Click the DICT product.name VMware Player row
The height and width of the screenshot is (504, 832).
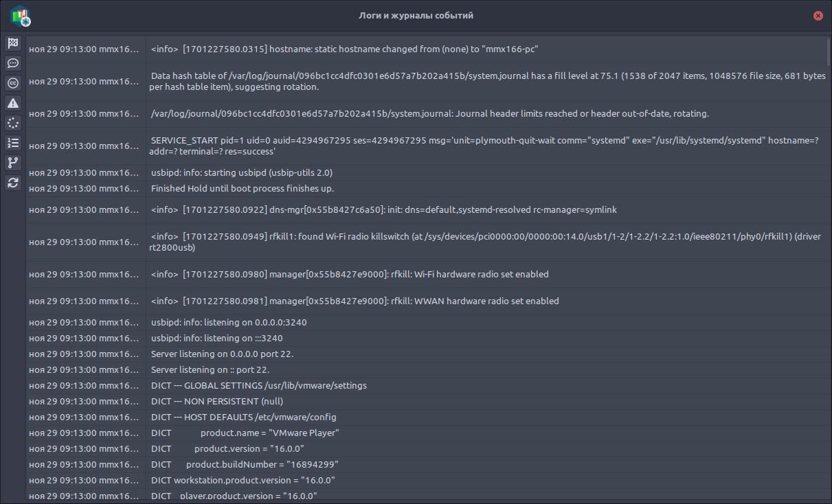pos(427,433)
